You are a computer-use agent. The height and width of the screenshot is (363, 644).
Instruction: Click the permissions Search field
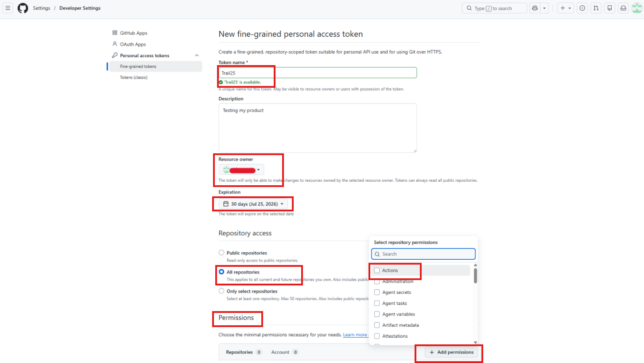click(423, 254)
